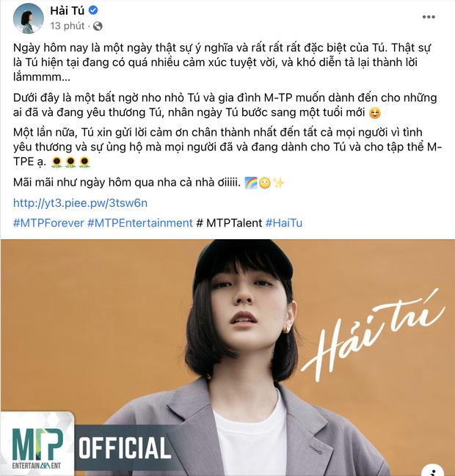Select the #MTPForever hashtag
The width and height of the screenshot is (455, 476).
coord(48,223)
